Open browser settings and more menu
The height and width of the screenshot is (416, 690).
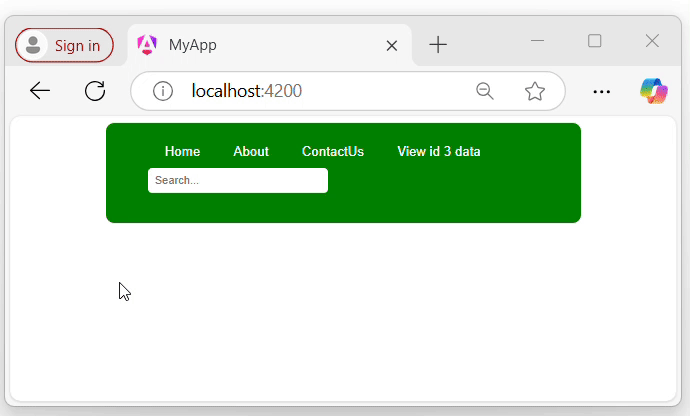[x=602, y=92]
